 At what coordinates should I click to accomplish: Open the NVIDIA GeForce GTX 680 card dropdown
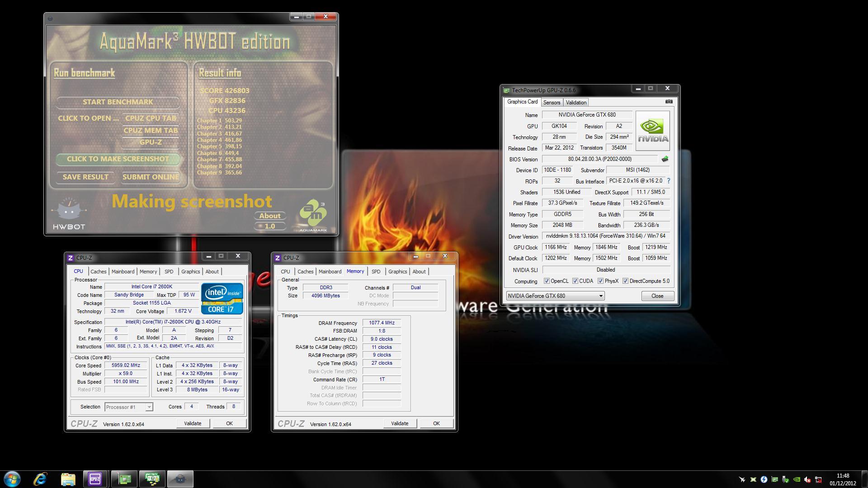click(555, 296)
